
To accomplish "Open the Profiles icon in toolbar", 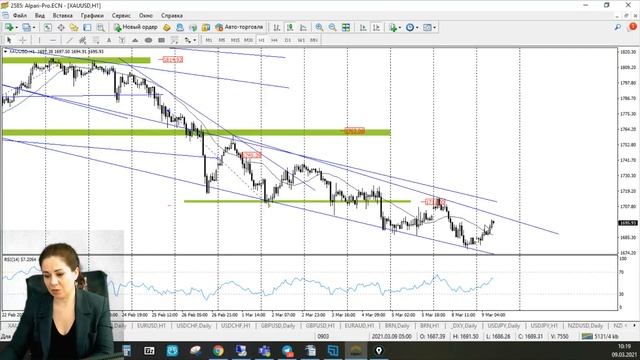I will [x=27, y=27].
